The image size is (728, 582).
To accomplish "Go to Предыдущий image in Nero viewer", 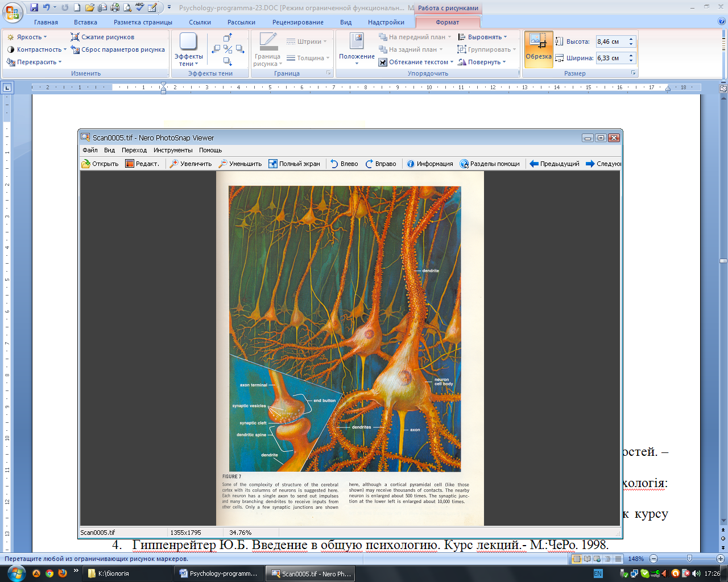I will point(554,164).
